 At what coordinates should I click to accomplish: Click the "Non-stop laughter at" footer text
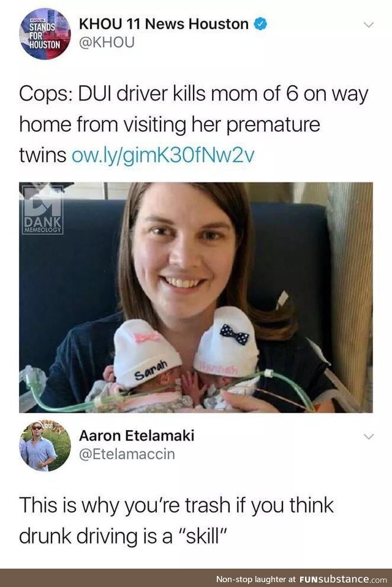pos(256,579)
